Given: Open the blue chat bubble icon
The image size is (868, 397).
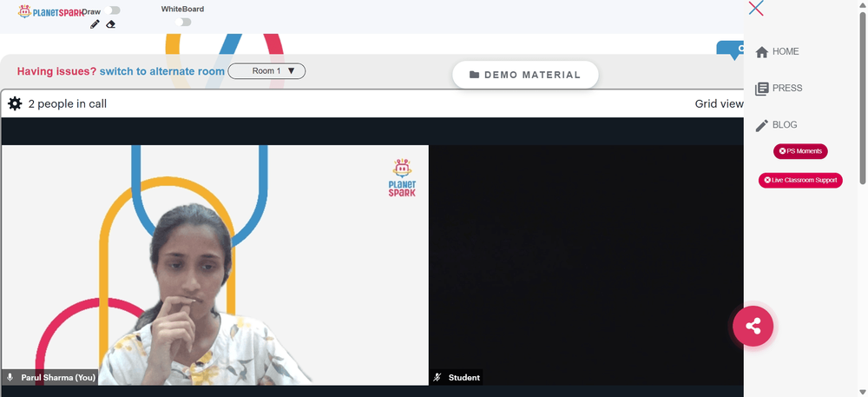Looking at the screenshot, I should 730,50.
